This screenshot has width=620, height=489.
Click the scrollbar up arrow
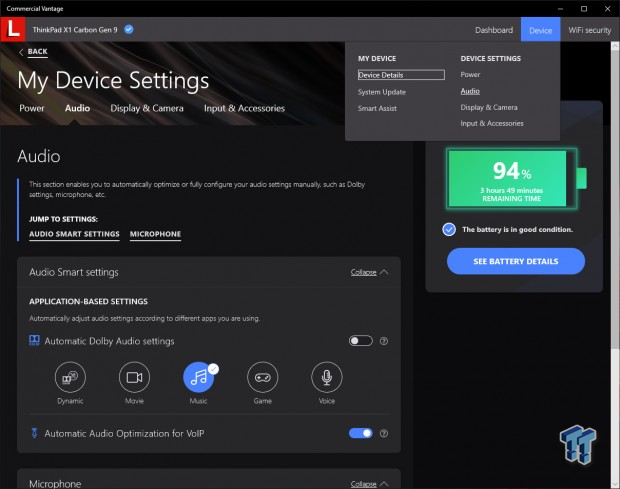(x=615, y=46)
